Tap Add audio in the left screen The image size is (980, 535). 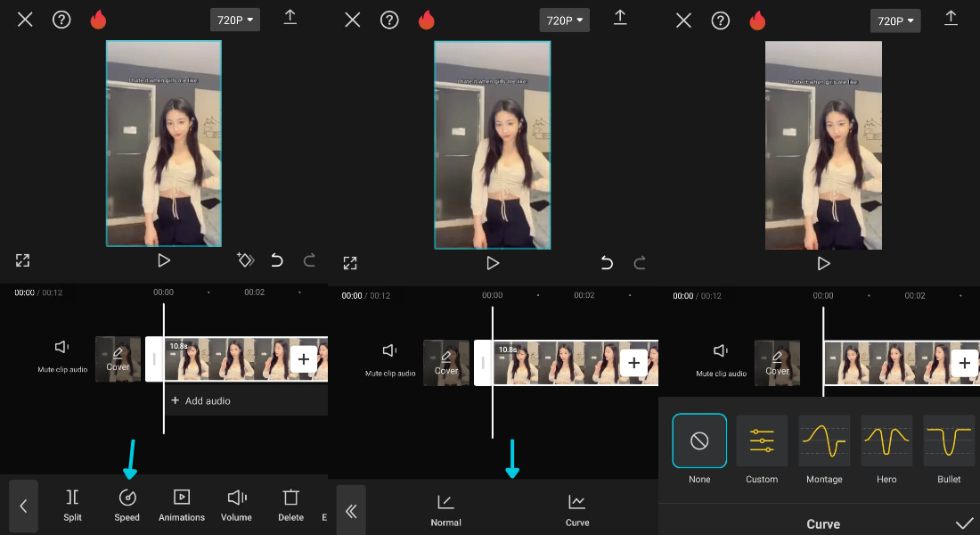(200, 400)
